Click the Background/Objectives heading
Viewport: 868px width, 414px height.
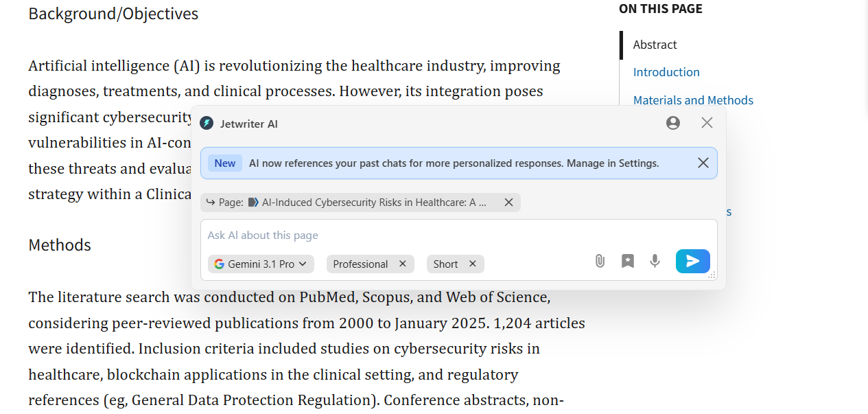(113, 14)
